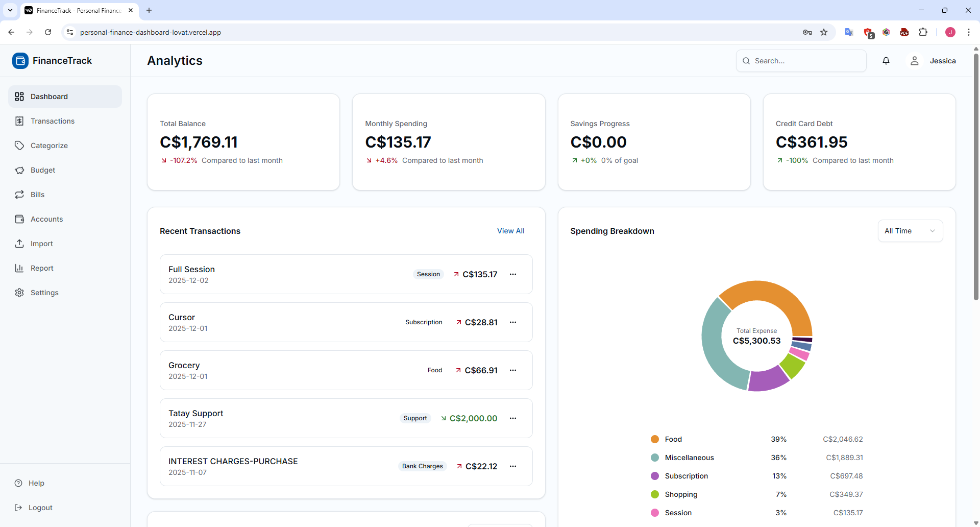980x527 pixels.
Task: Bookmark this page with the star icon
Action: pos(824,32)
